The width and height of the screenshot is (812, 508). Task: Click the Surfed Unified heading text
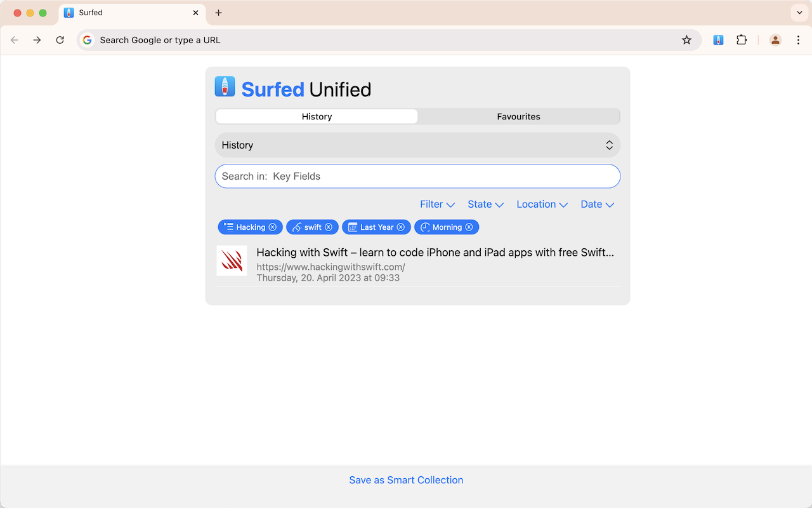coord(306,90)
